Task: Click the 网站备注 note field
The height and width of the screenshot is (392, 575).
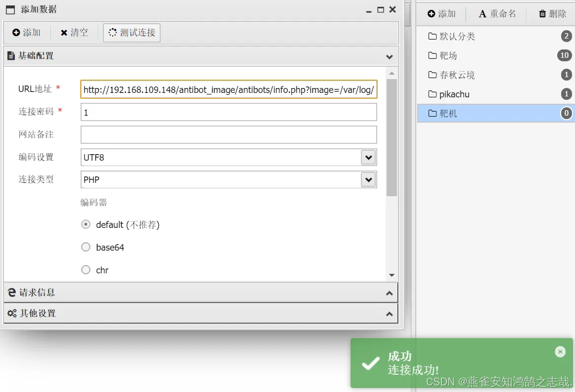Action: pos(229,134)
